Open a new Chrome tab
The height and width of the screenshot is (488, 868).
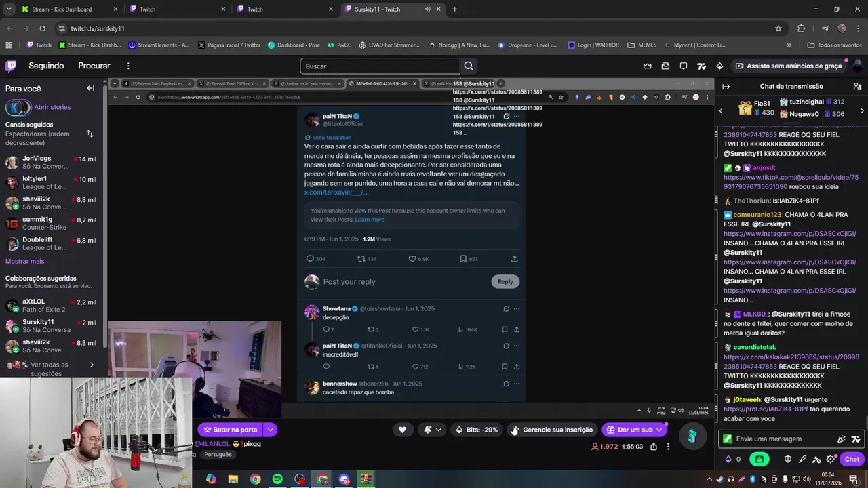tap(454, 9)
